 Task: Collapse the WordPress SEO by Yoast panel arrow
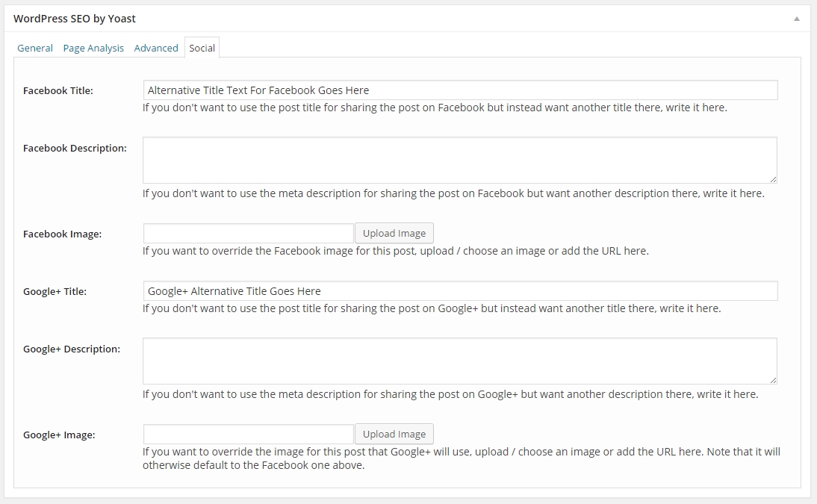796,19
